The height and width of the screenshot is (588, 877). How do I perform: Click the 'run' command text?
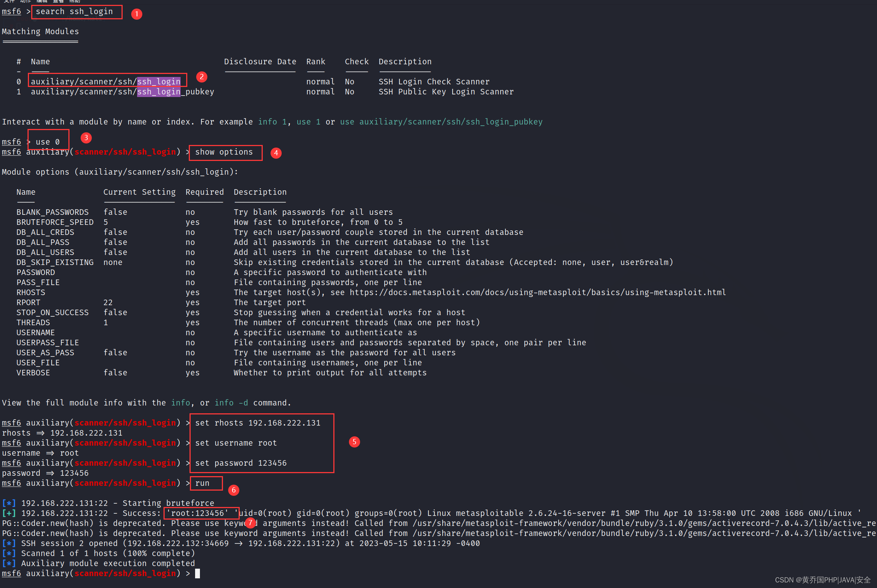pyautogui.click(x=202, y=484)
